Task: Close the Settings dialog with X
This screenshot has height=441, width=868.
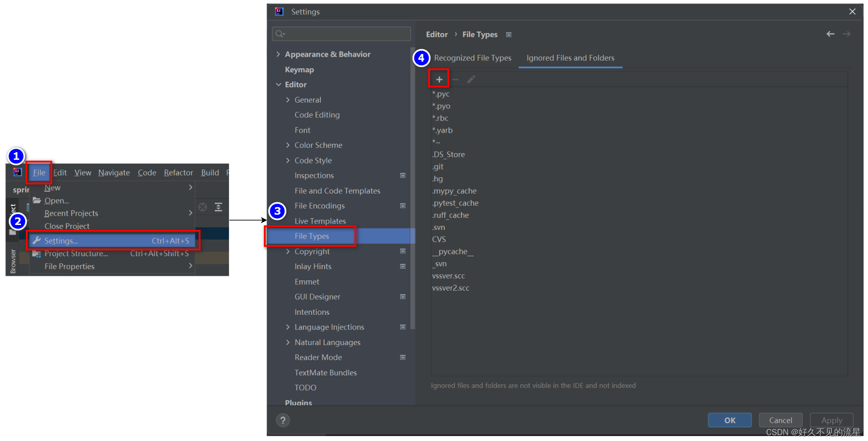Action: click(852, 12)
